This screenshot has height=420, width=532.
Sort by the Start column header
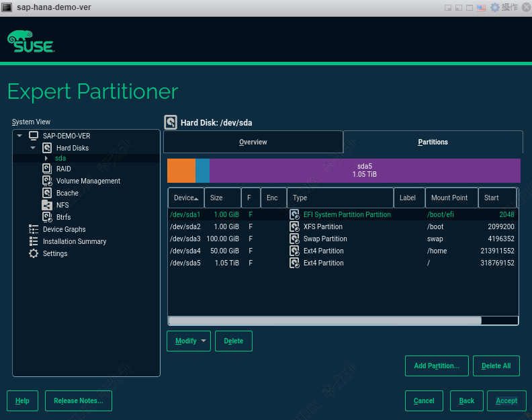click(497, 198)
